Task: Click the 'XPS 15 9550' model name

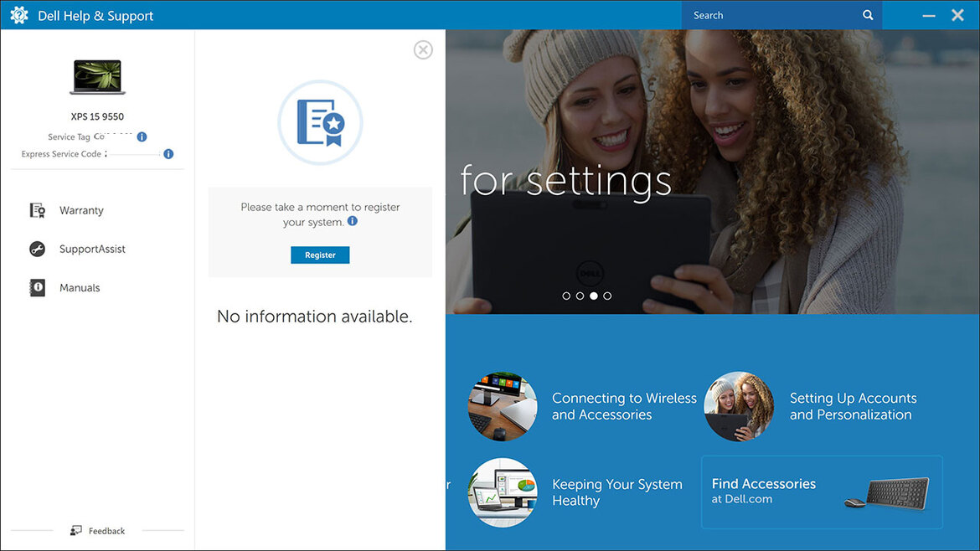Action: tap(97, 117)
